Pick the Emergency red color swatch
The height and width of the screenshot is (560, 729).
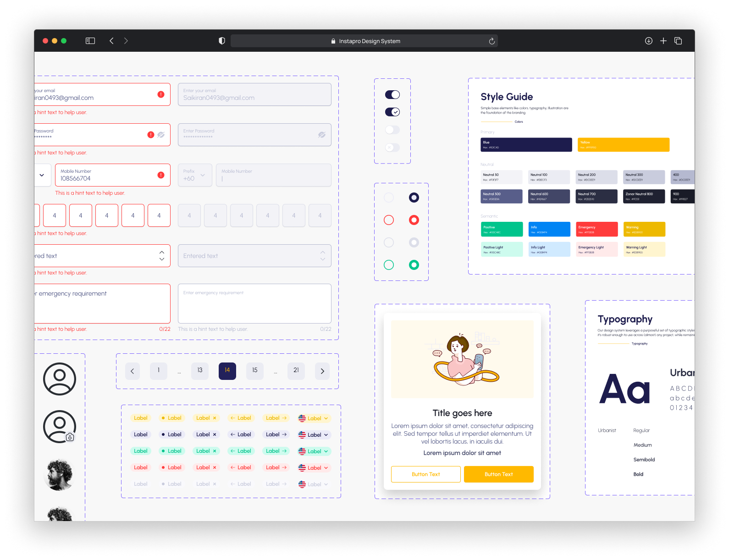596,229
